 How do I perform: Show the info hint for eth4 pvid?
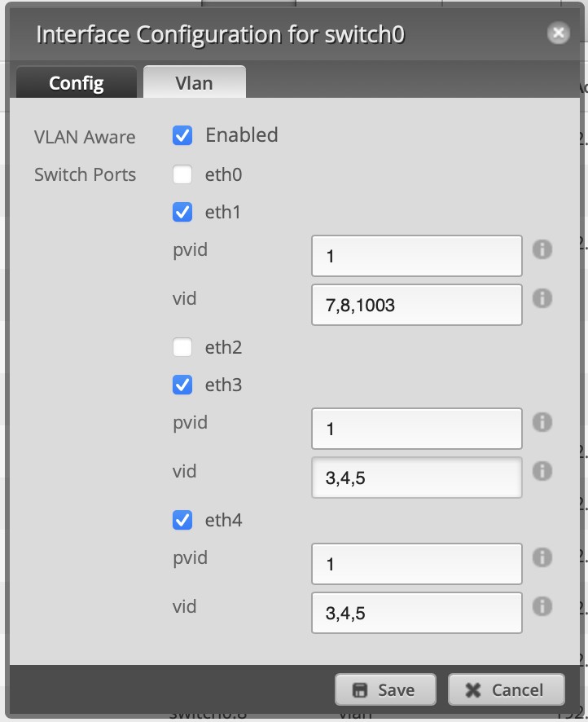pos(542,557)
